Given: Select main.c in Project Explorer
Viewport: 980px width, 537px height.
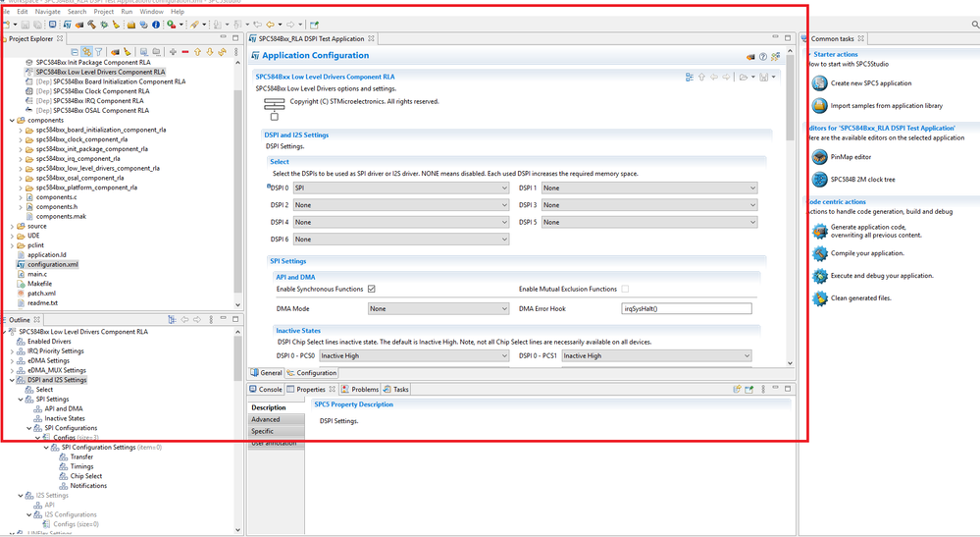Looking at the screenshot, I should [x=37, y=275].
